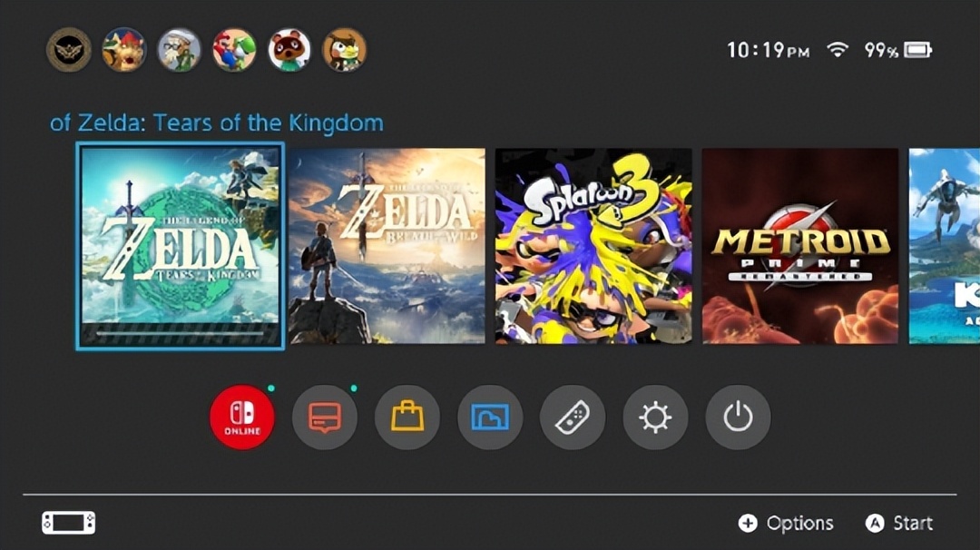
Task: Open the Nintendo eShop bag icon
Action: pos(407,417)
